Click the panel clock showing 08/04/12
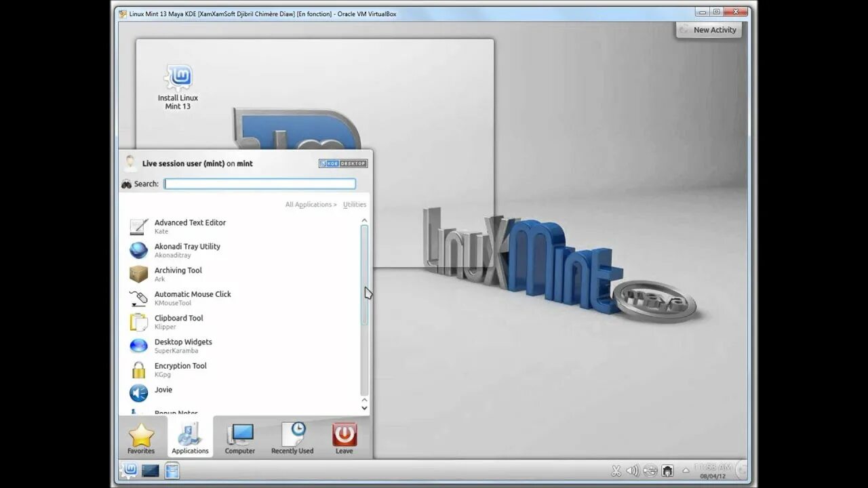Screen dimensions: 868x488 712,471
